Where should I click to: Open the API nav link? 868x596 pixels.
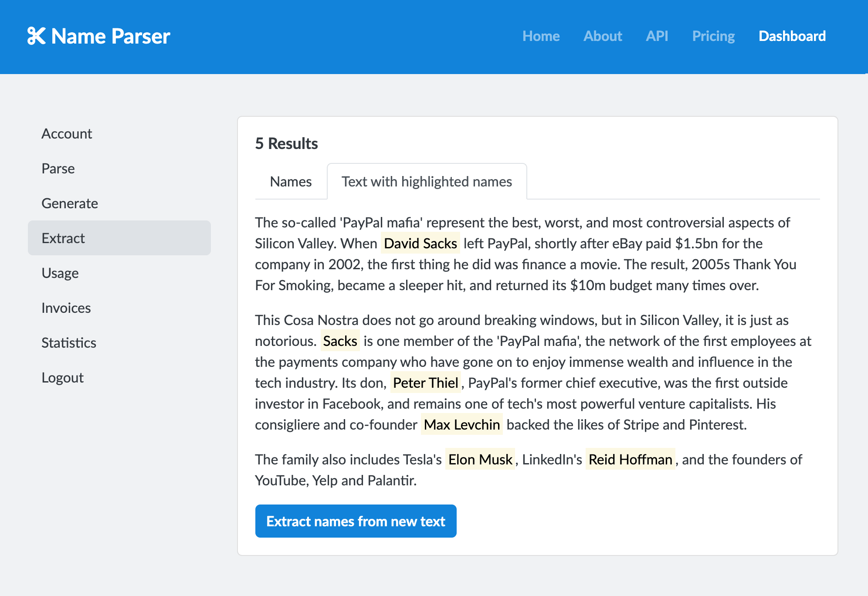pyautogui.click(x=657, y=36)
